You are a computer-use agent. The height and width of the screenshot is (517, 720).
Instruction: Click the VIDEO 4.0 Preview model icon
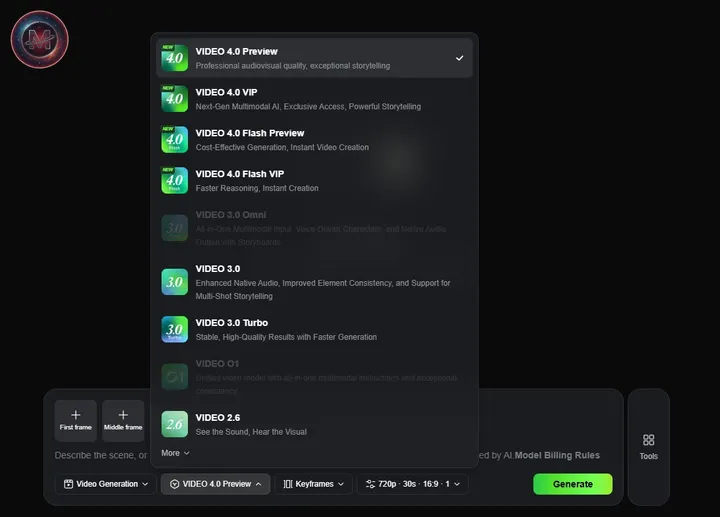174,58
